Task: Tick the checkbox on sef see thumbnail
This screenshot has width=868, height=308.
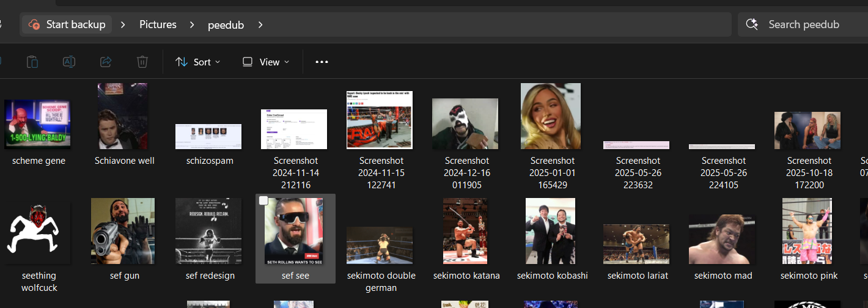Action: tap(263, 201)
